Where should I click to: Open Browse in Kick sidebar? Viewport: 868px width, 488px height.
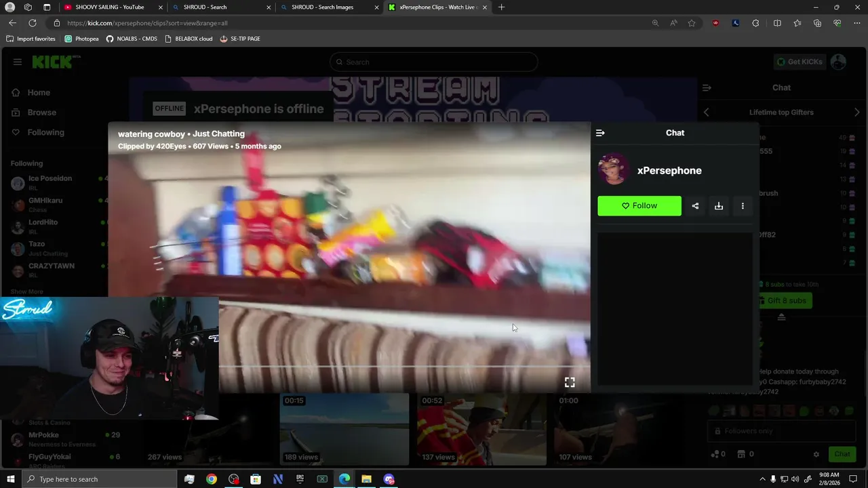34,113
